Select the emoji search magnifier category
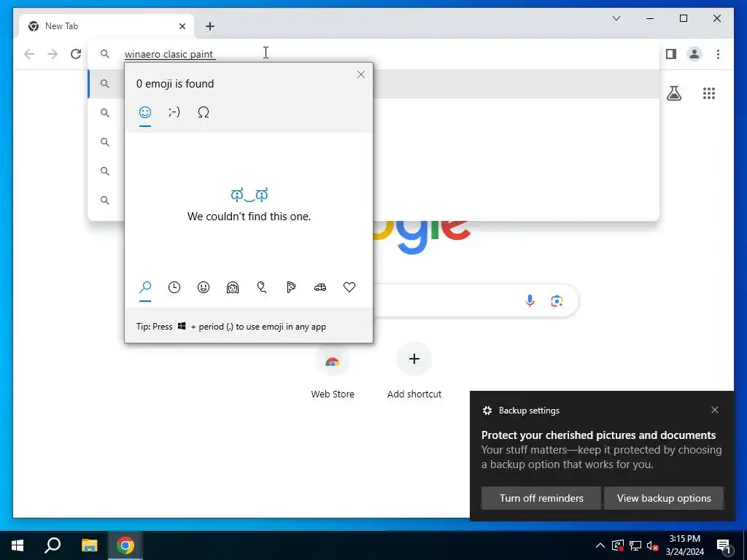This screenshot has height=560, width=747. tap(145, 287)
